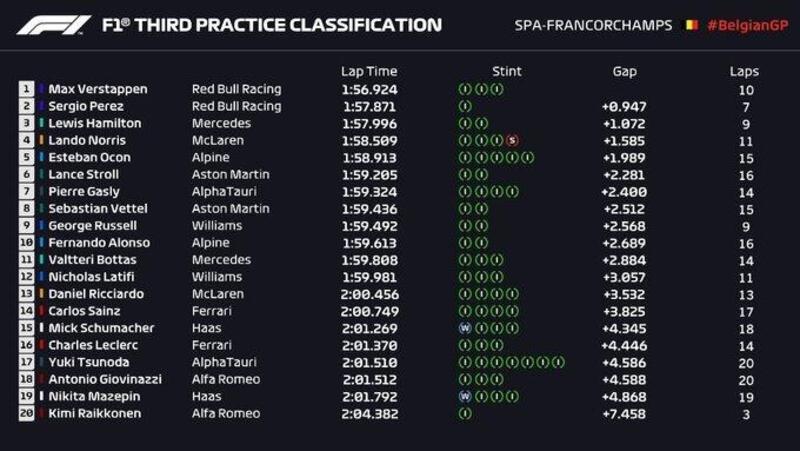The image size is (800, 451).
Task: Click the team colour bar beside Carlos Sainz
Action: pos(41,311)
